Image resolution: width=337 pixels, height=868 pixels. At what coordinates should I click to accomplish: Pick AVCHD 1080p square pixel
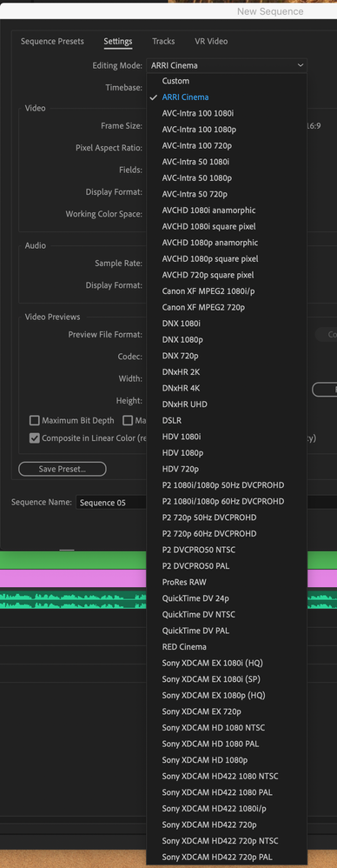tap(227, 258)
